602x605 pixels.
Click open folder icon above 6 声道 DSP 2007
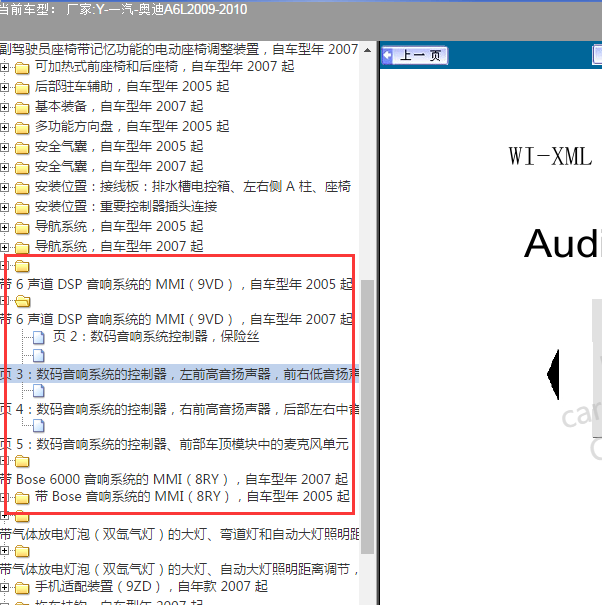[x=23, y=301]
